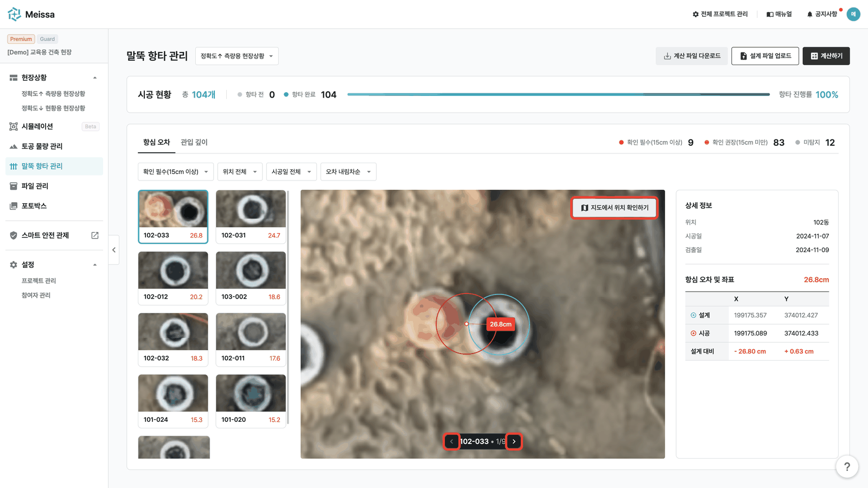Select pile thumbnail 102-032
Screen dimensions: 868x488
coord(173,339)
